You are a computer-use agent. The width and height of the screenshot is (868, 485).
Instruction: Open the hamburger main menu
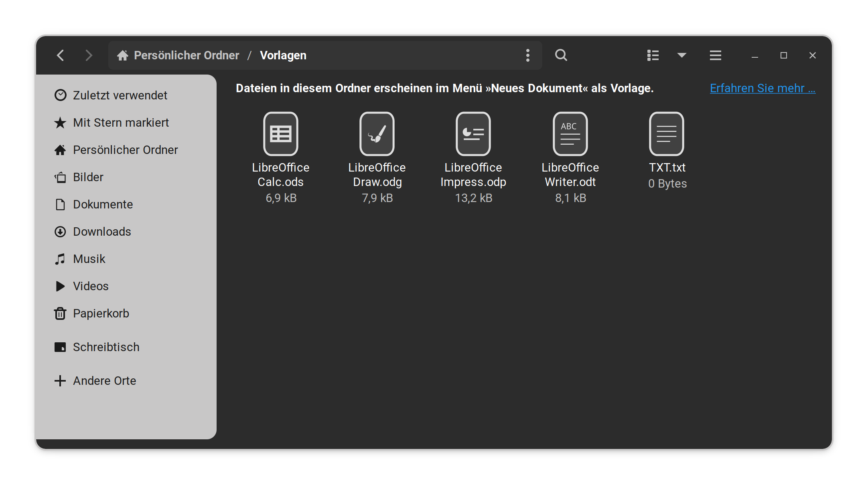(715, 55)
